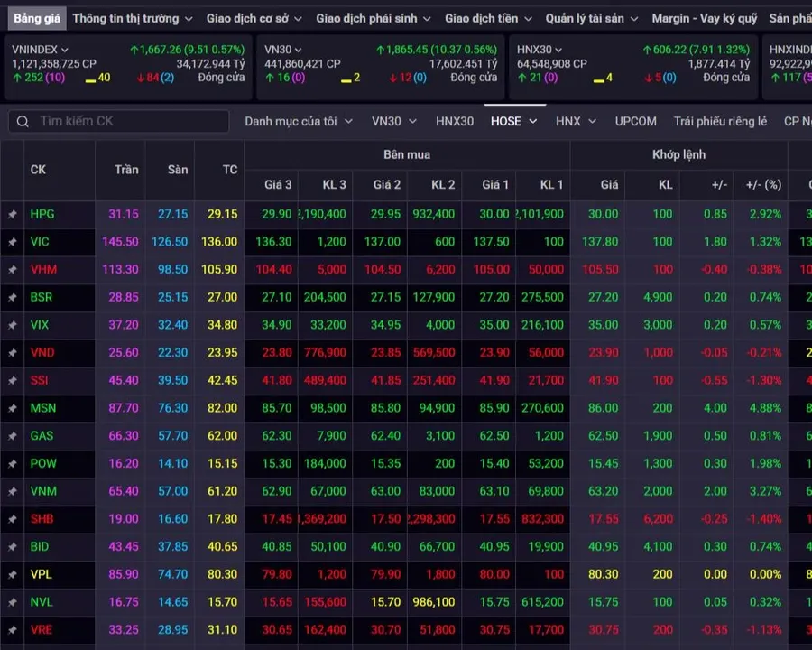The width and height of the screenshot is (812, 650).
Task: Open stock symbol VHM
Action: [x=43, y=270]
